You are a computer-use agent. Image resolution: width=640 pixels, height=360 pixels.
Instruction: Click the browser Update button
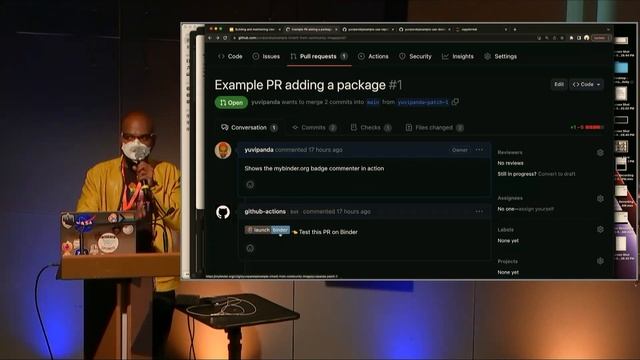(600, 38)
